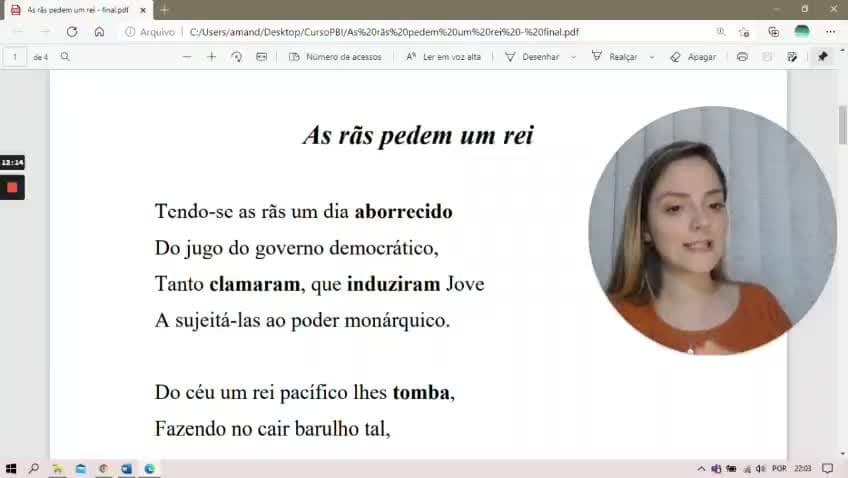Click 'Ler em voz alta' button
The height and width of the screenshot is (478, 848).
pos(443,57)
